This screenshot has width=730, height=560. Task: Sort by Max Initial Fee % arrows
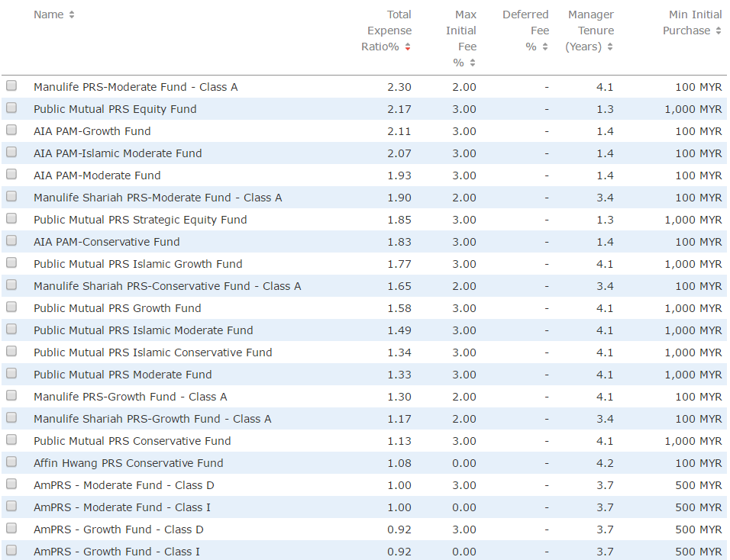[x=473, y=63]
